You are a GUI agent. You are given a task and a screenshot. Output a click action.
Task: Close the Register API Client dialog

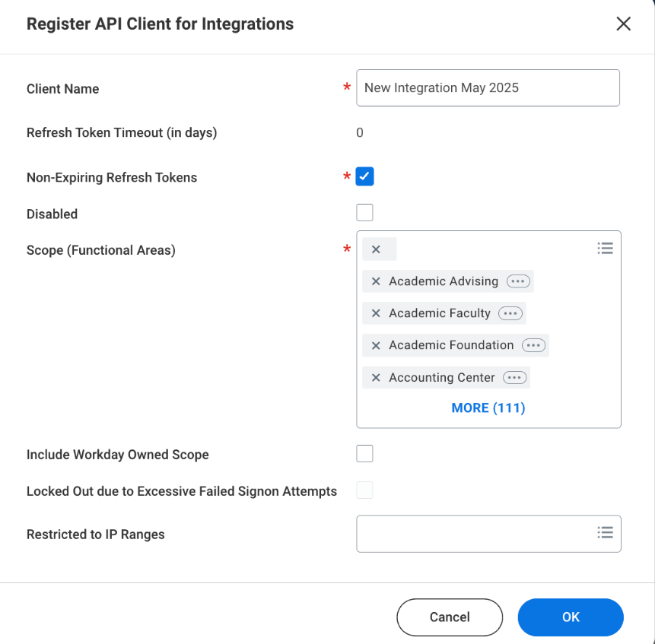coord(624,24)
